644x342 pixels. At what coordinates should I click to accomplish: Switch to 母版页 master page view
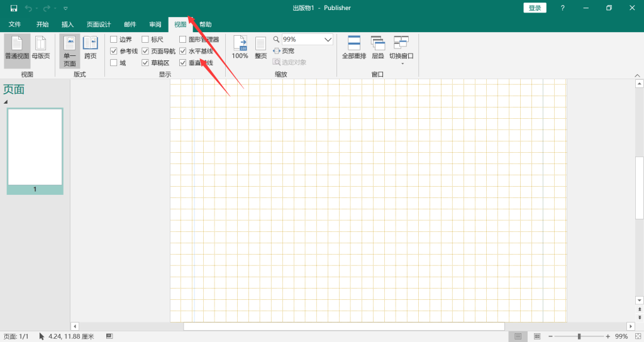pyautogui.click(x=41, y=48)
